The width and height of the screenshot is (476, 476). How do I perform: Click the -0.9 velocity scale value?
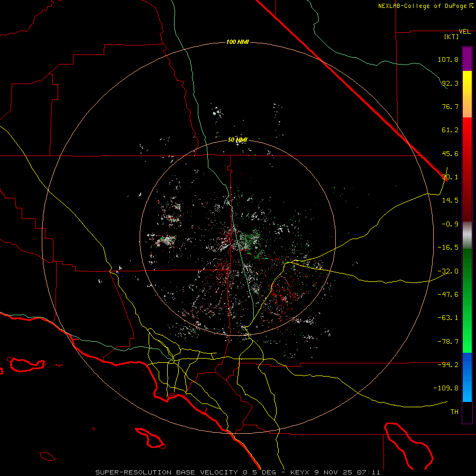(450, 224)
